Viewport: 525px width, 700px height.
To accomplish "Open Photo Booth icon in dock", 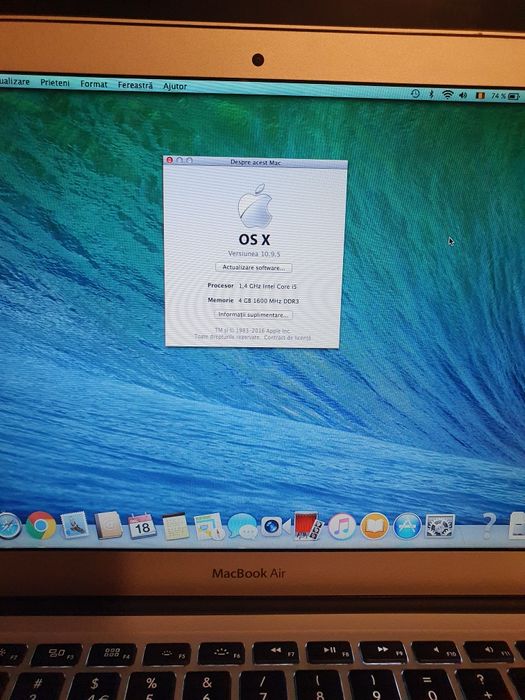I will [308, 526].
